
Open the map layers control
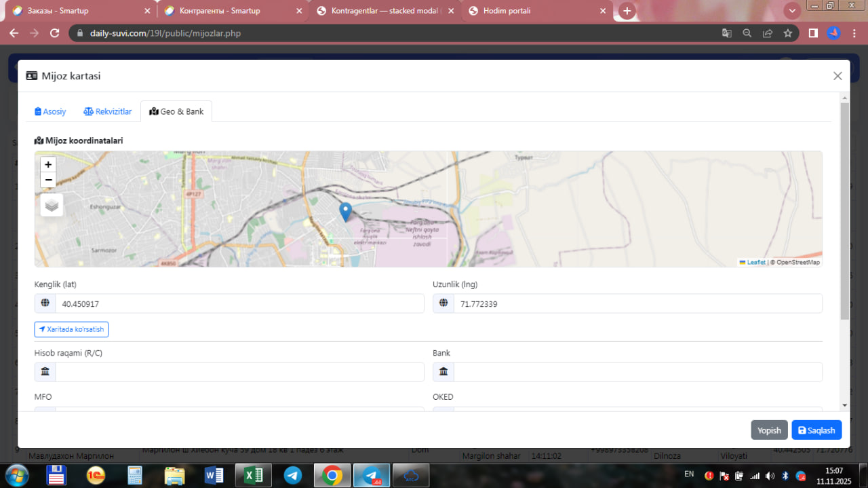[52, 205]
